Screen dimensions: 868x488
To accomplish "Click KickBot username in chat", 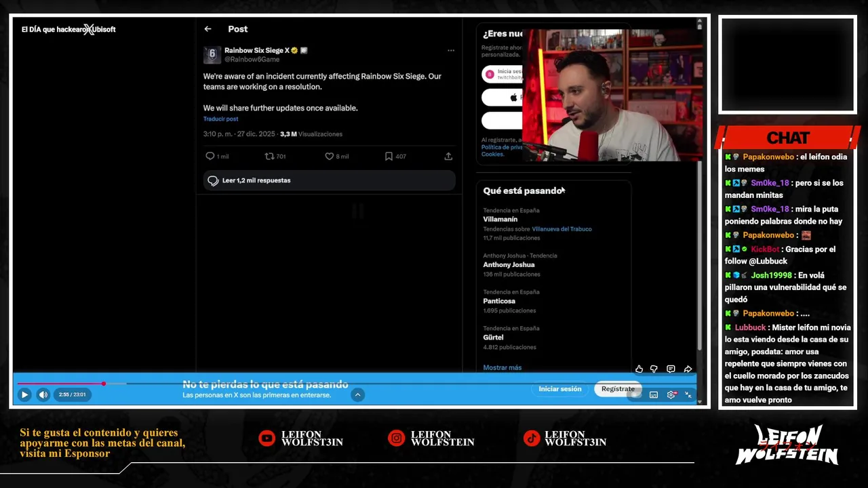I will (765, 249).
